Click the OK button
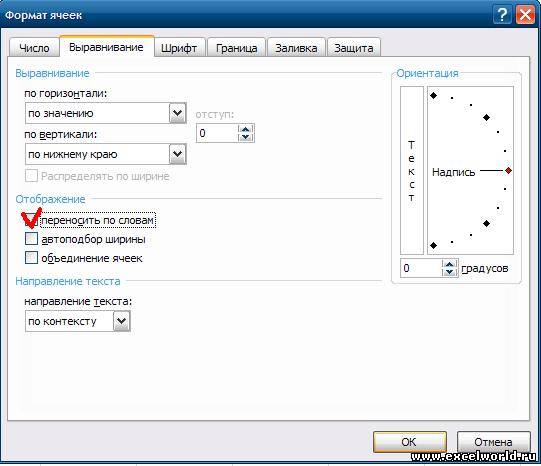This screenshot has height=466, width=541. 410,442
